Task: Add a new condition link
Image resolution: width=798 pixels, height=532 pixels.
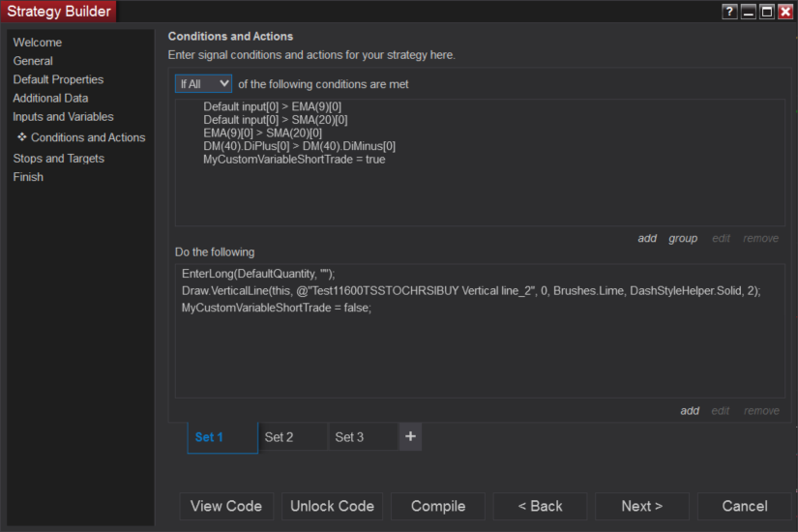Action: coord(647,239)
